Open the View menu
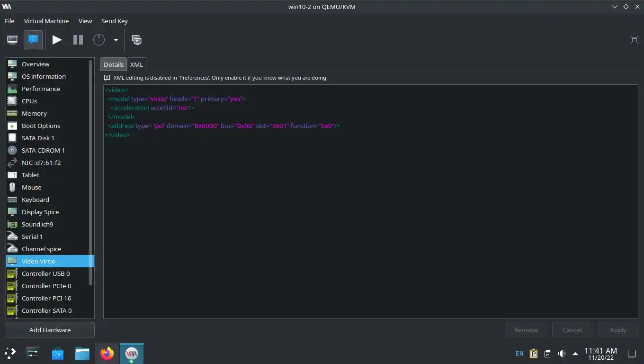Screen dimensions: 644x364 click(85, 21)
